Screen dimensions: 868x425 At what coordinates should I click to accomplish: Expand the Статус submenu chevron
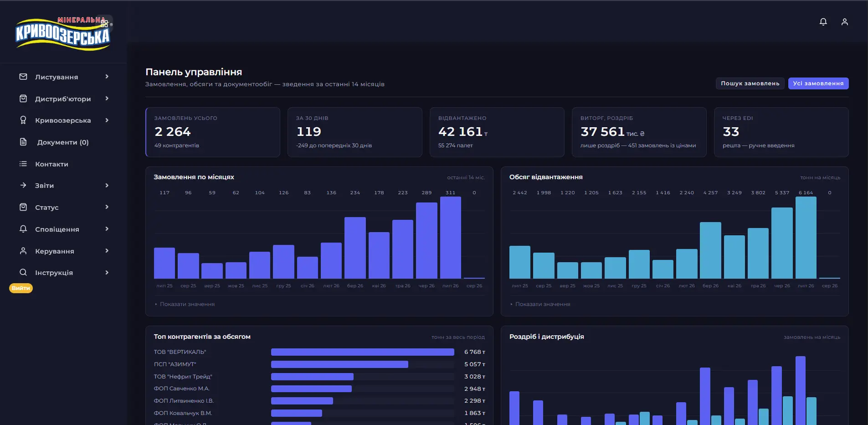click(x=107, y=207)
